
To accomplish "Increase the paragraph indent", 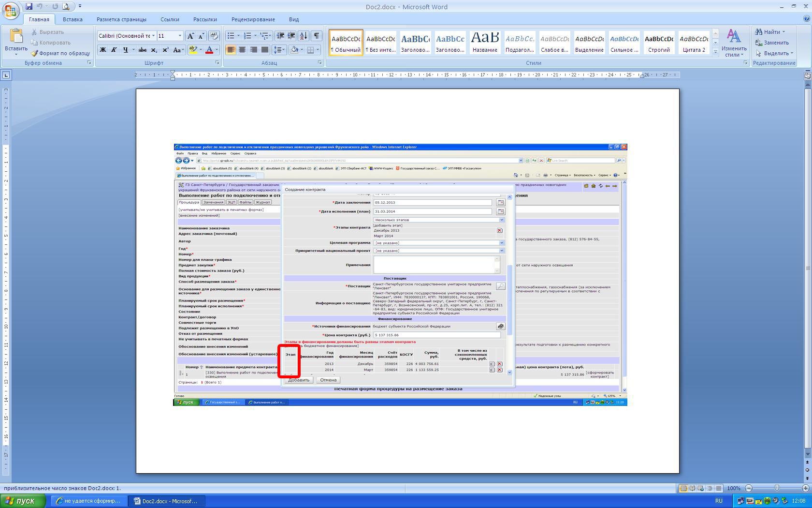I will click(291, 36).
